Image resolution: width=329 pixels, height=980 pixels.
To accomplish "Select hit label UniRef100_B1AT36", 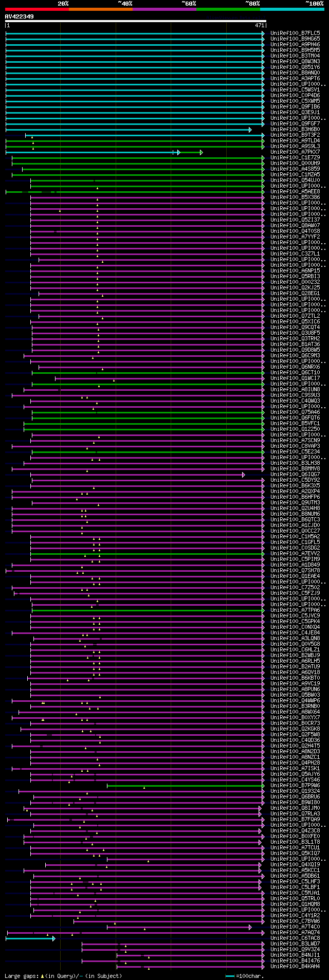I will [295, 344].
